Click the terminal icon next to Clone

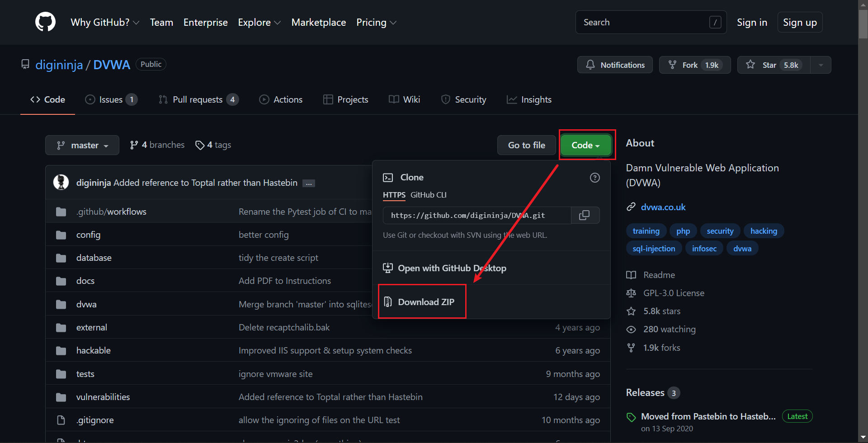(x=388, y=178)
